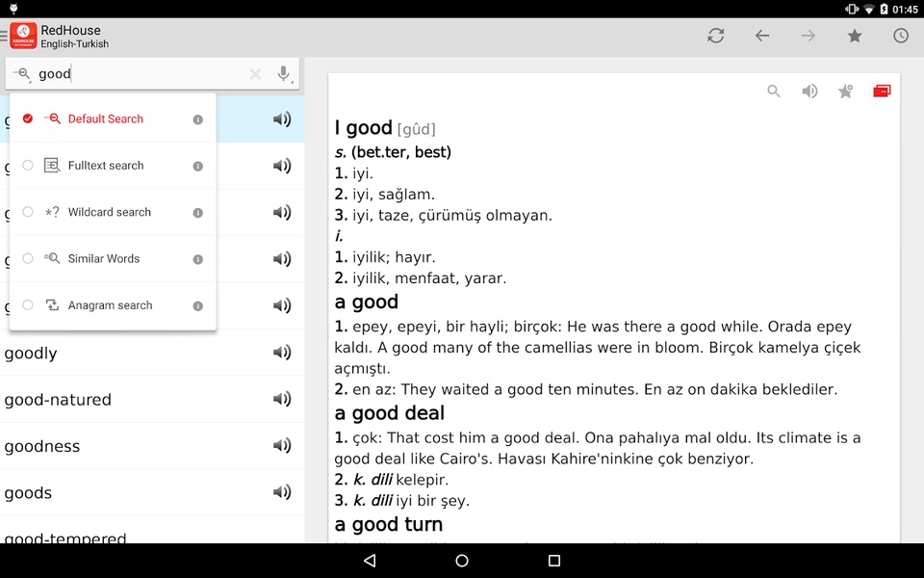924x578 pixels.
Task: Play audio for the second list result
Action: tap(282, 166)
